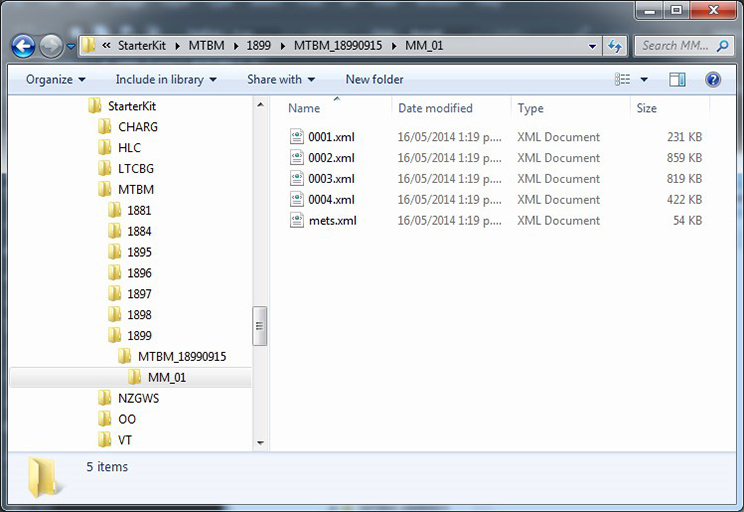
Task: Click the Search MM_01 input field
Action: (x=675, y=46)
